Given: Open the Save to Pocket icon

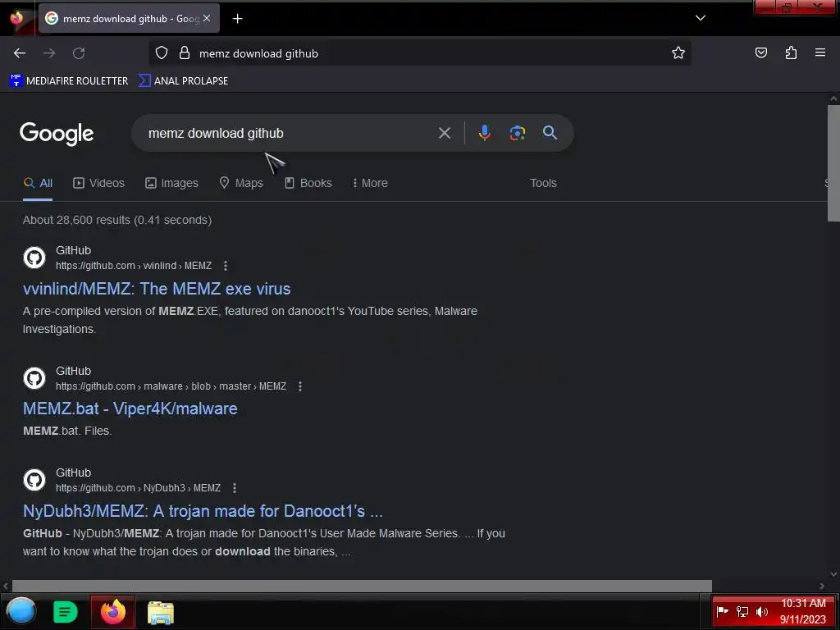Looking at the screenshot, I should 760,53.
